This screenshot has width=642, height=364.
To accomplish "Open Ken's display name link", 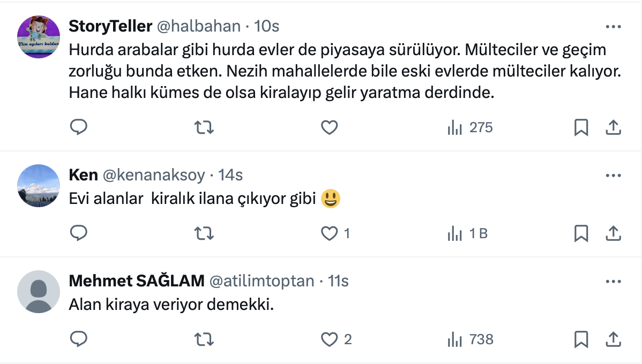I will pyautogui.click(x=84, y=175).
